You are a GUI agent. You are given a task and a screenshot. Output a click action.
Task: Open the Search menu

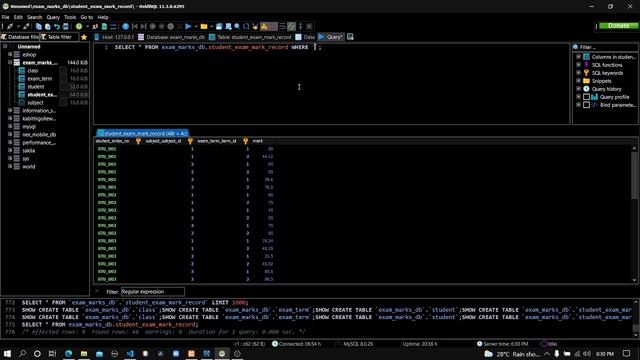(x=35, y=17)
